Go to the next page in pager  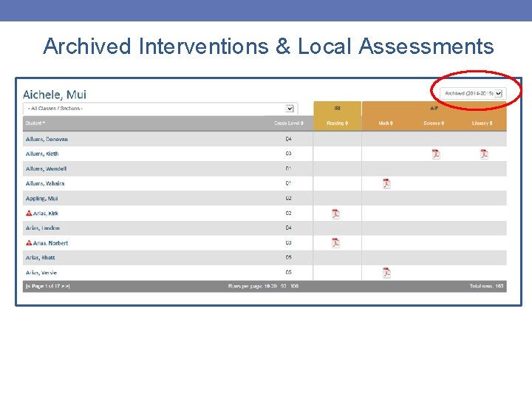click(x=63, y=286)
